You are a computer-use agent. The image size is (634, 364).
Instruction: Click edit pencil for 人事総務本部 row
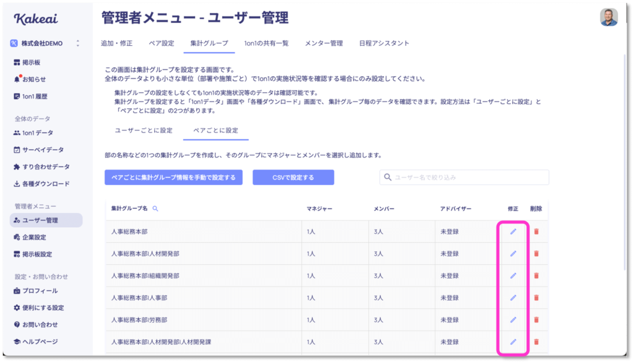[513, 232]
